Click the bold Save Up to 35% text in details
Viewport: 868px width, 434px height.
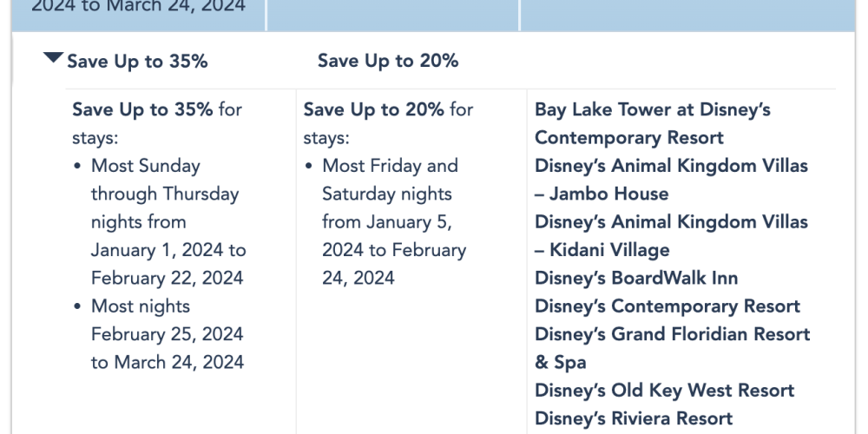[142, 109]
